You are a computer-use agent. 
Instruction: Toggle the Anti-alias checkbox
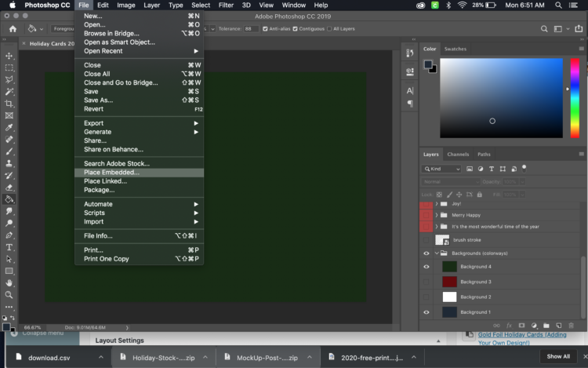(x=265, y=29)
